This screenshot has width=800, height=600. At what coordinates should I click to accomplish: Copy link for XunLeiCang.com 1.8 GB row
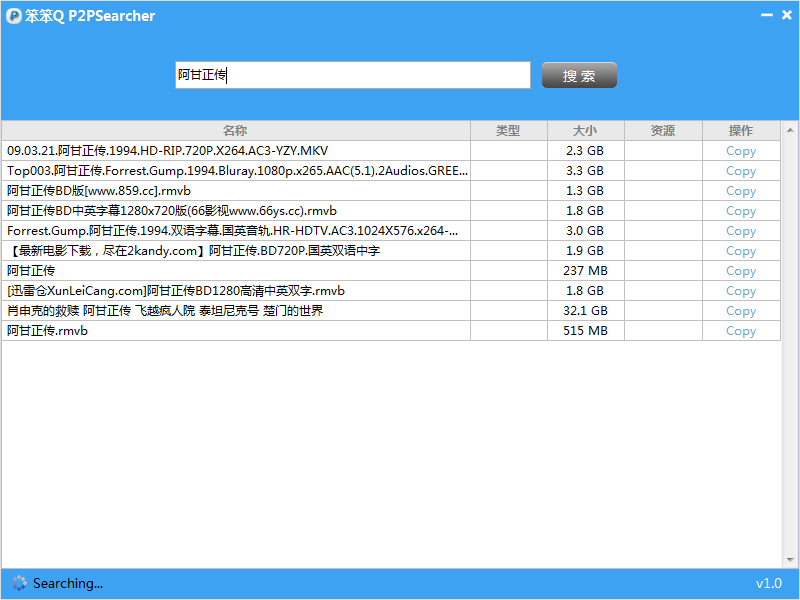(741, 291)
